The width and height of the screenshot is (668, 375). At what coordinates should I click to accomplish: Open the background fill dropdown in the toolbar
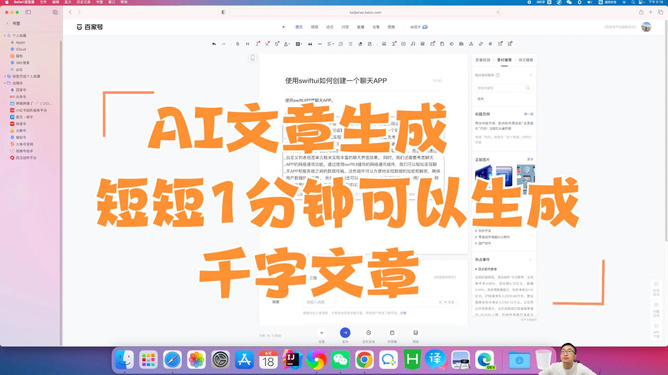298,44
